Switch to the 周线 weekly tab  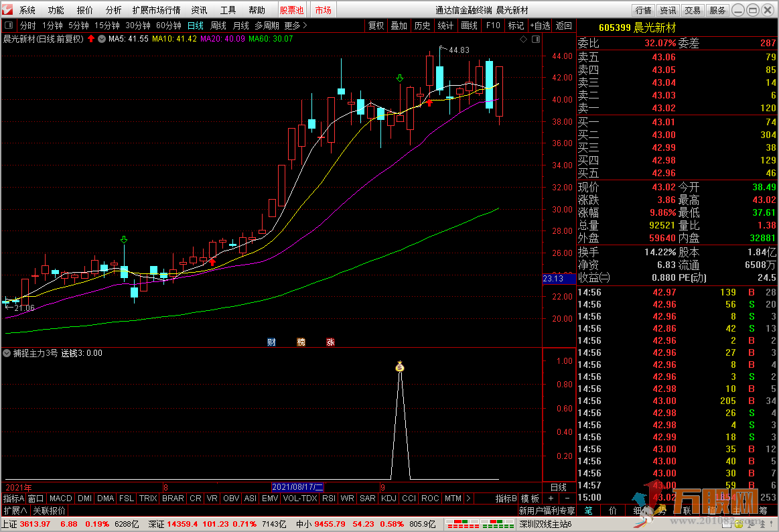[x=218, y=25]
